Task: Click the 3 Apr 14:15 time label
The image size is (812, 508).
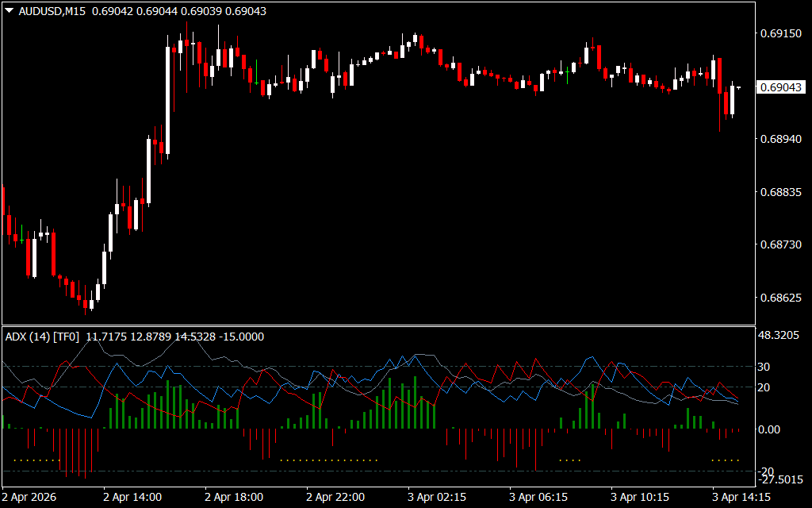Action: pos(741,498)
